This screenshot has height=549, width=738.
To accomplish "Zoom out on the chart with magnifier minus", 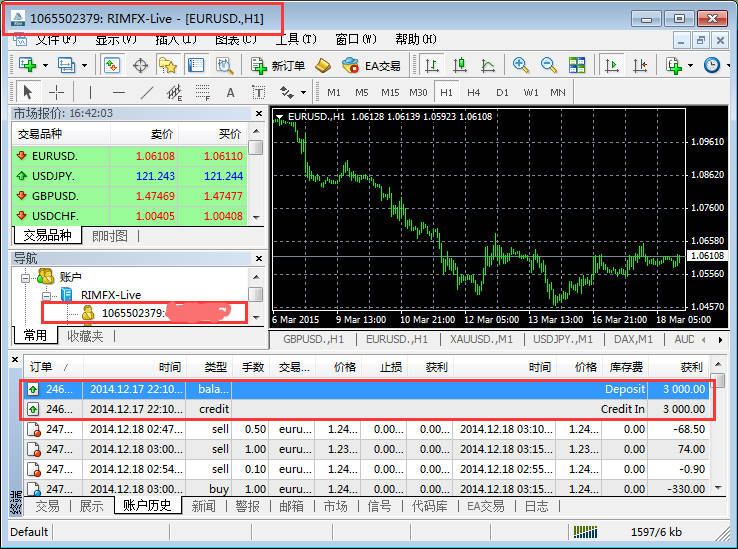I will (548, 65).
